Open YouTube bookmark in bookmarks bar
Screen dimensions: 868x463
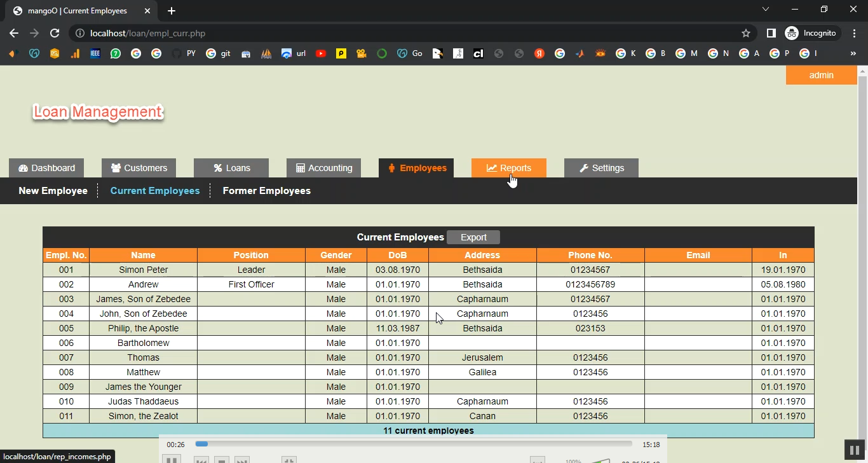pos(321,54)
